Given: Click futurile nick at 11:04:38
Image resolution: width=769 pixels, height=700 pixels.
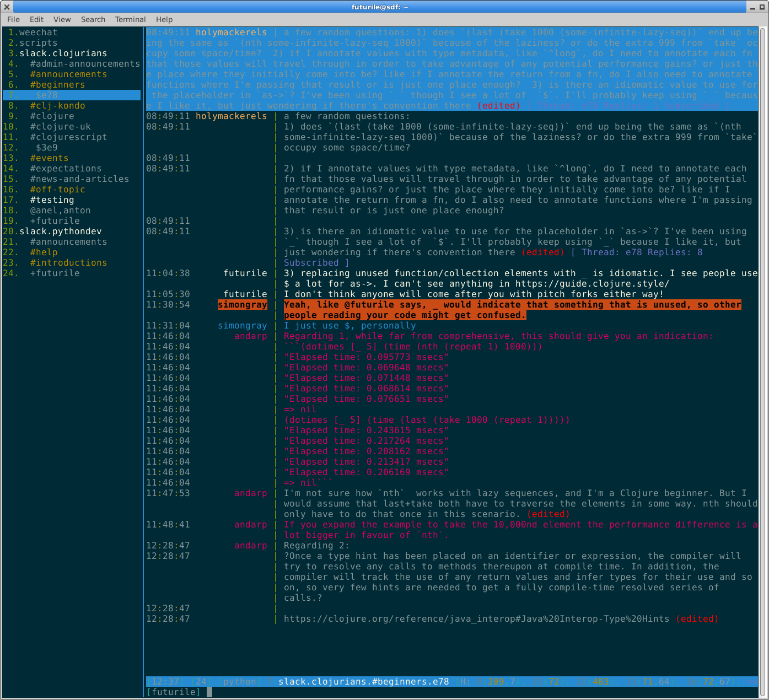Looking at the screenshot, I should coord(245,273).
